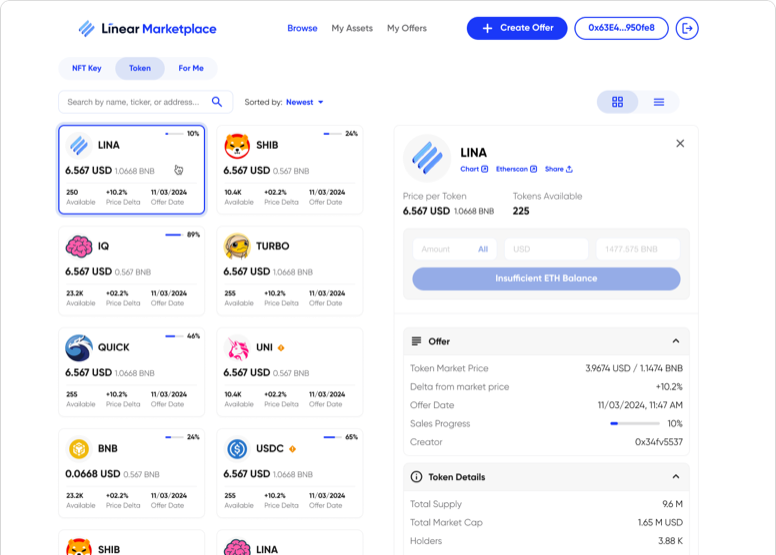Open the Etherscan link for LINA

pos(516,169)
